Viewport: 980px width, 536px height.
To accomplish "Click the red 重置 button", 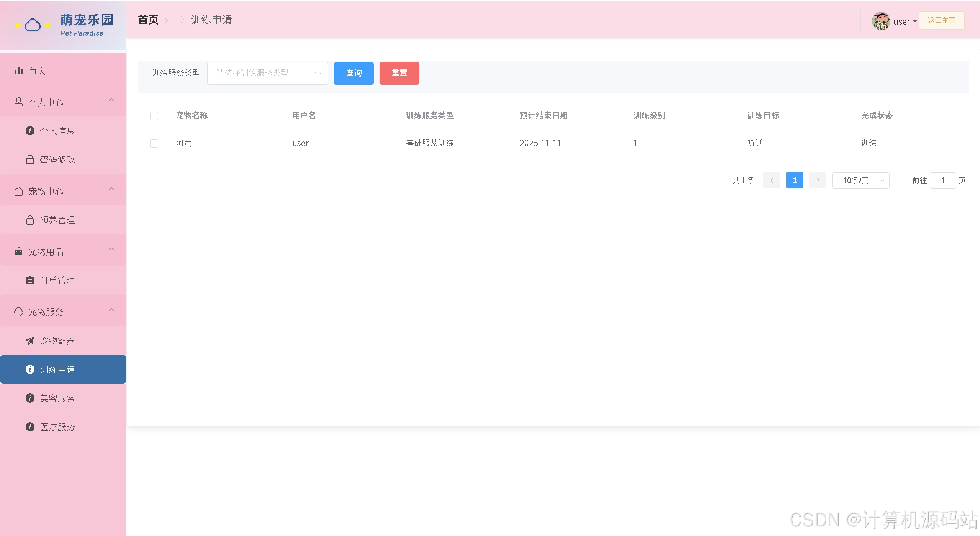I will tap(399, 73).
